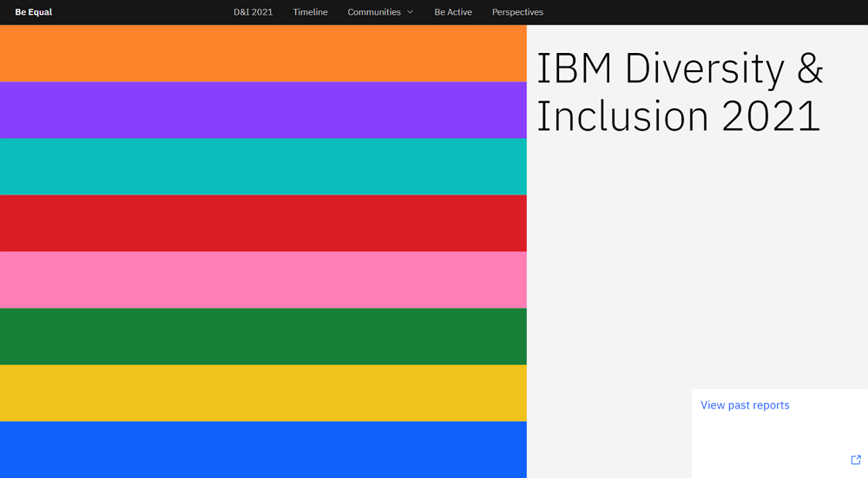Expand the Communities dropdown menu
868x478 pixels.
click(380, 12)
